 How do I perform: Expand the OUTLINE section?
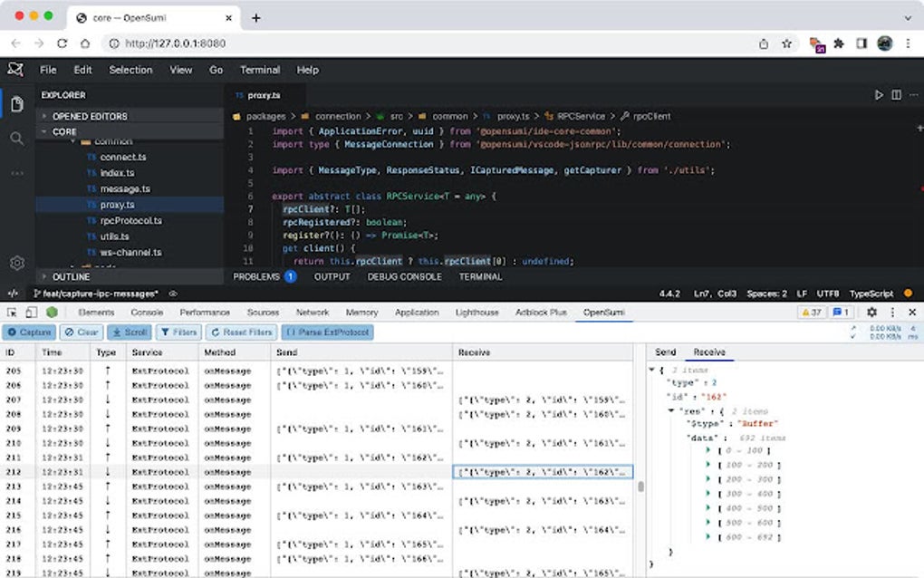pos(71,276)
